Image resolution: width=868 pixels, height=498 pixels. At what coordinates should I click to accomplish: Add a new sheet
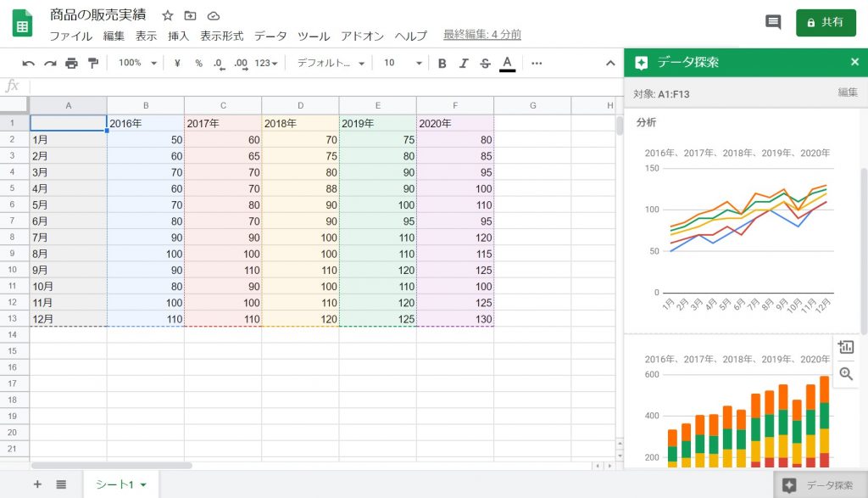tap(37, 484)
